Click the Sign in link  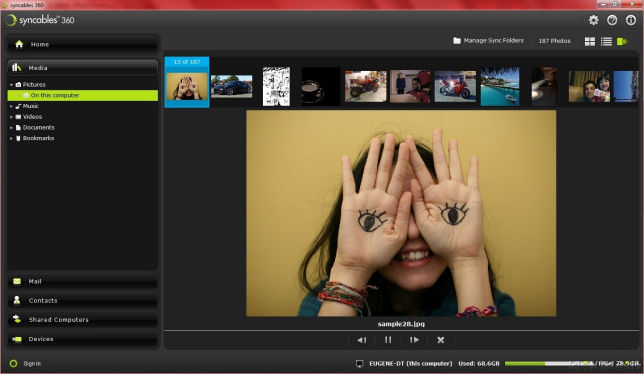click(x=32, y=363)
